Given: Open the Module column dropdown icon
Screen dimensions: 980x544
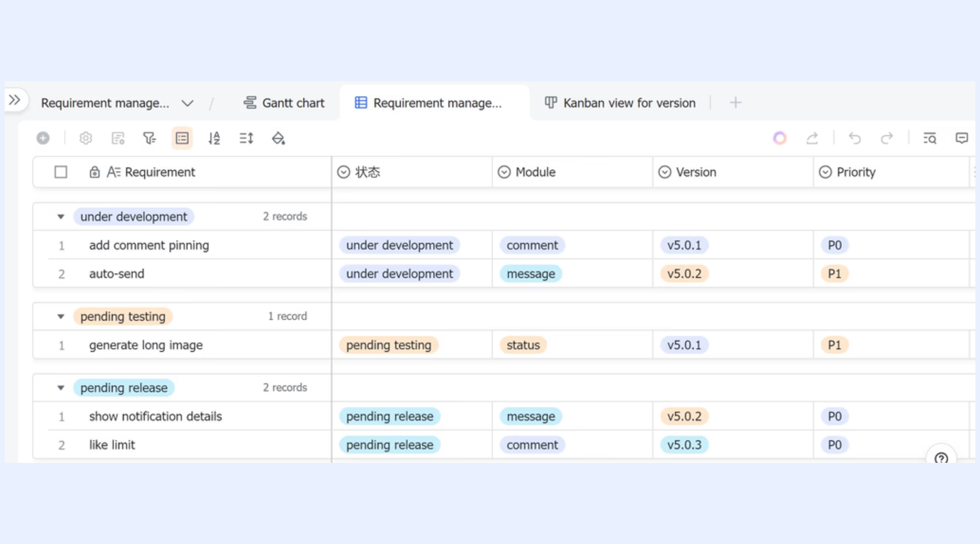Looking at the screenshot, I should coord(504,172).
